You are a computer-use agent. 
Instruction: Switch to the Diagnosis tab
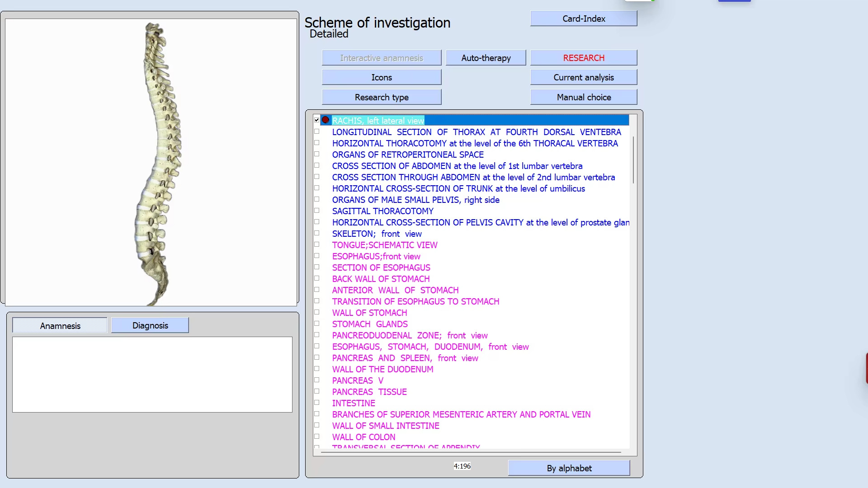[150, 325]
